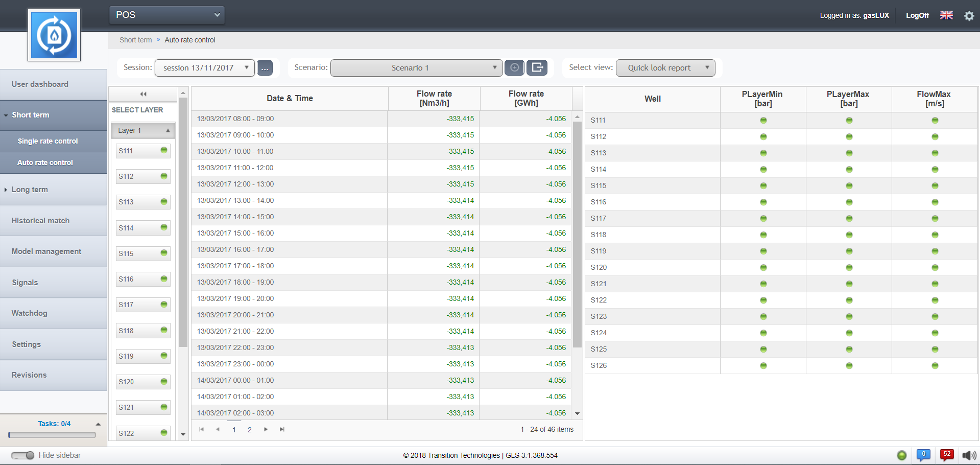Open the red alerts bubble showing 52

click(946, 455)
